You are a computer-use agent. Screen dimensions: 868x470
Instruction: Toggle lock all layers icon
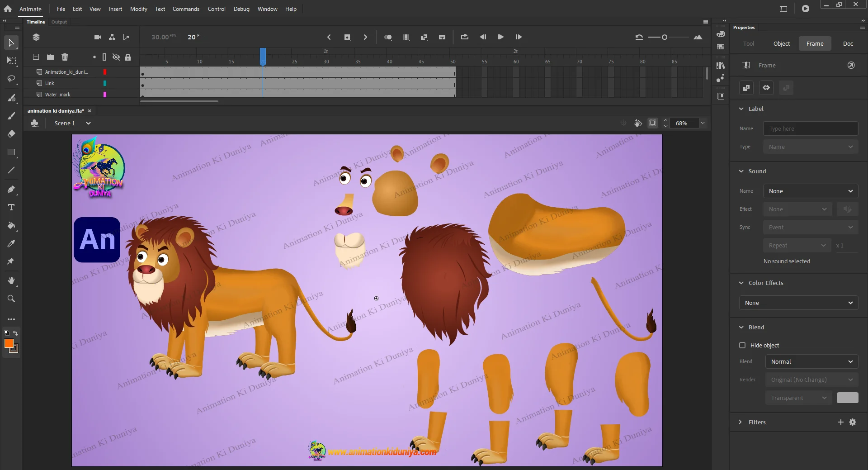pos(128,57)
